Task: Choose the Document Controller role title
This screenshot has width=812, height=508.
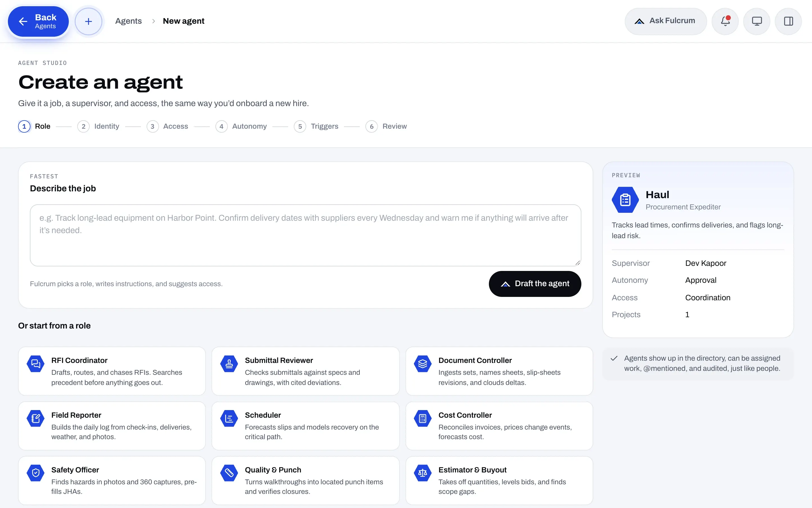Action: point(475,360)
